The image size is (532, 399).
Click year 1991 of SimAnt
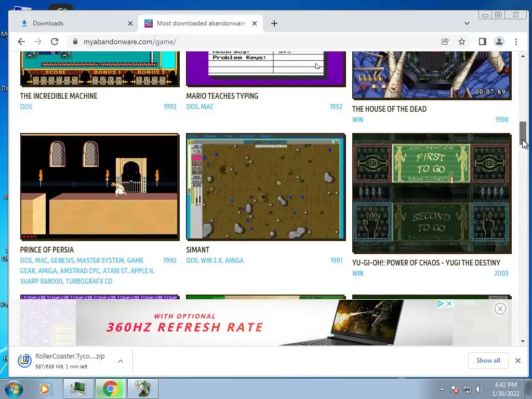click(x=337, y=260)
